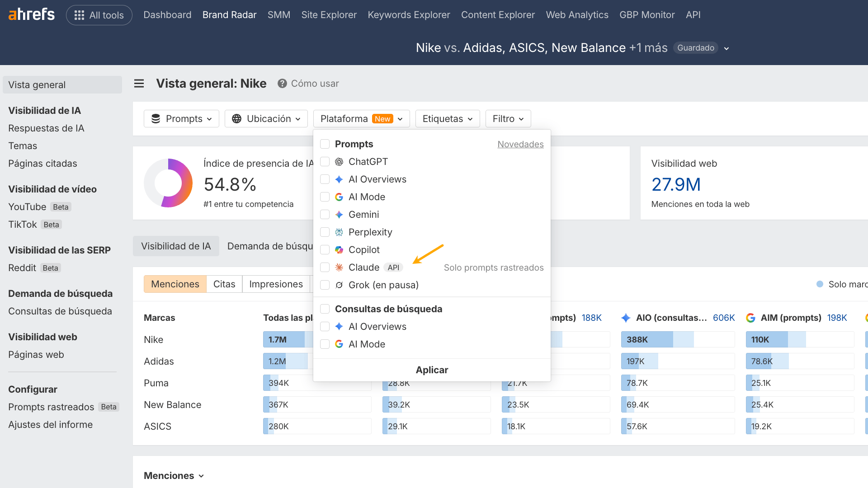Click the Ahrefs logo
The width and height of the screenshot is (868, 488).
(32, 14)
